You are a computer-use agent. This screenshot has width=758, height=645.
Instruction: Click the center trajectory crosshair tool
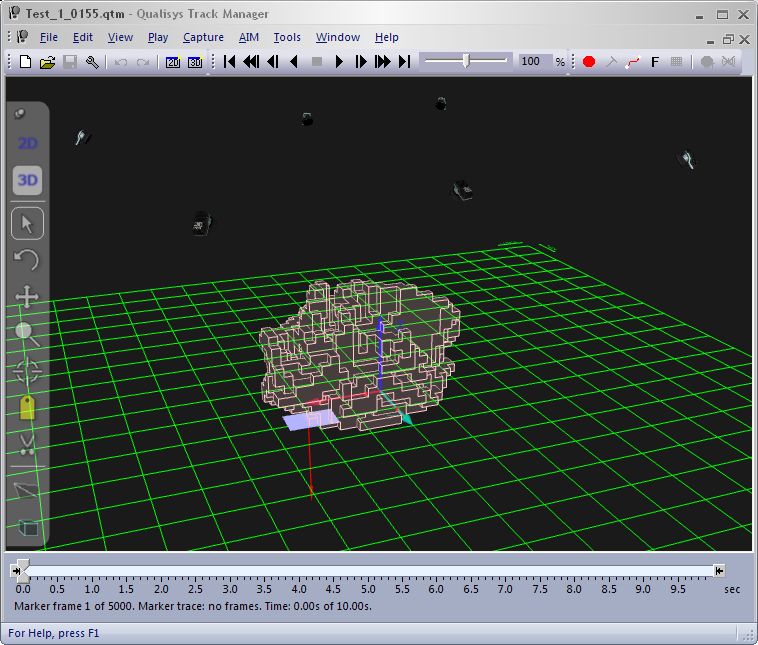click(28, 371)
